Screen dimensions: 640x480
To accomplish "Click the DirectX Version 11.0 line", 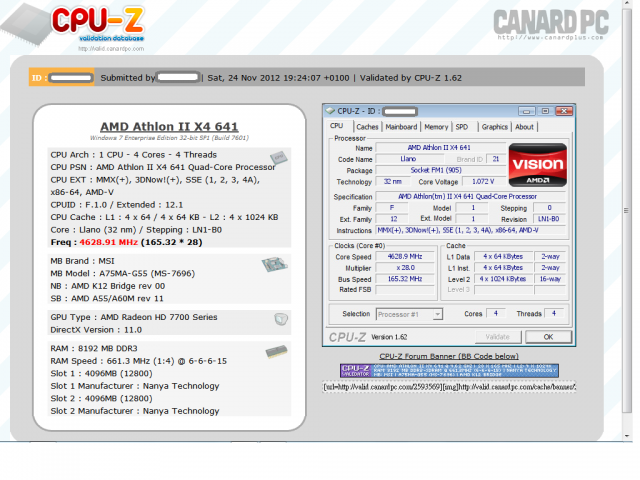I will (x=96, y=330).
